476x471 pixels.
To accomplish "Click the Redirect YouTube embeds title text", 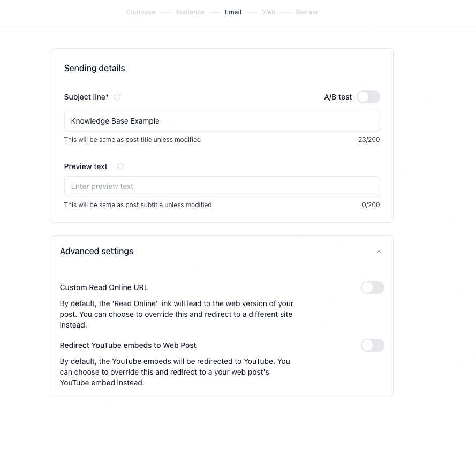I will coord(128,345).
